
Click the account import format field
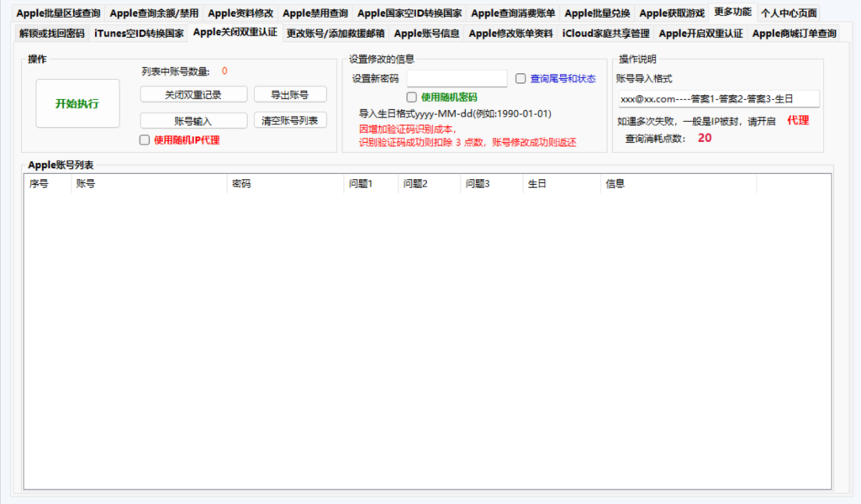pyautogui.click(x=719, y=99)
